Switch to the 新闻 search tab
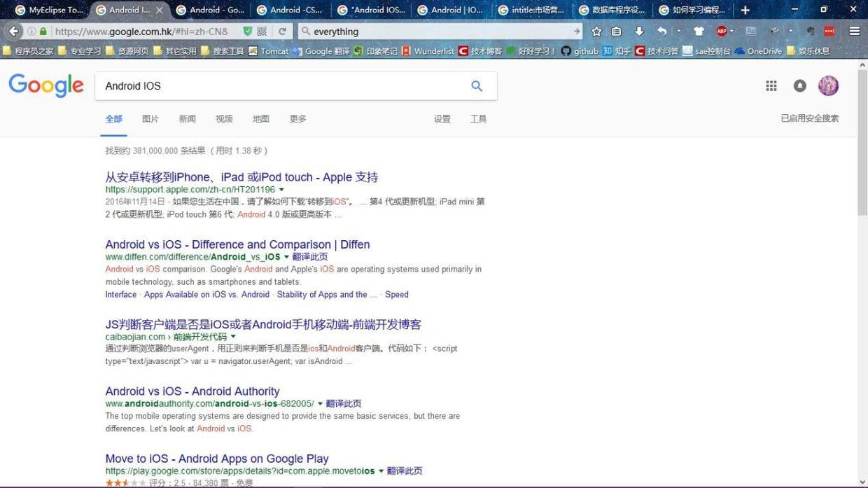868x488 pixels. [x=188, y=119]
